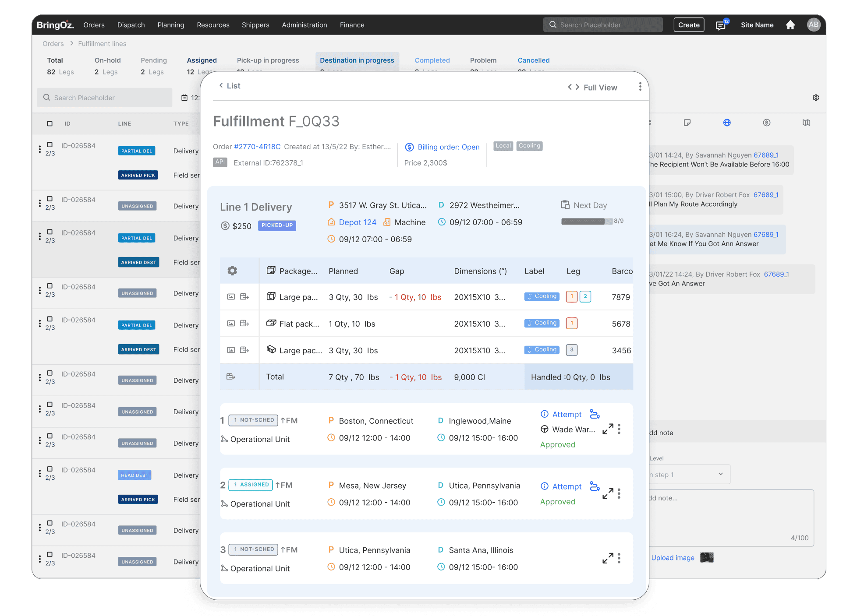
Task: Go back to List view
Action: pos(230,86)
